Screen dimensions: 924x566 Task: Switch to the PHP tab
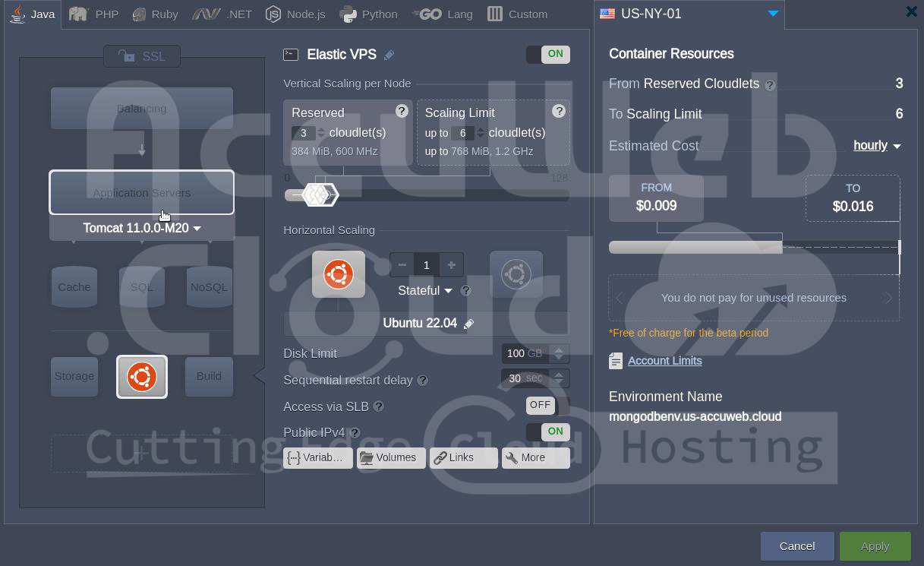coord(94,14)
